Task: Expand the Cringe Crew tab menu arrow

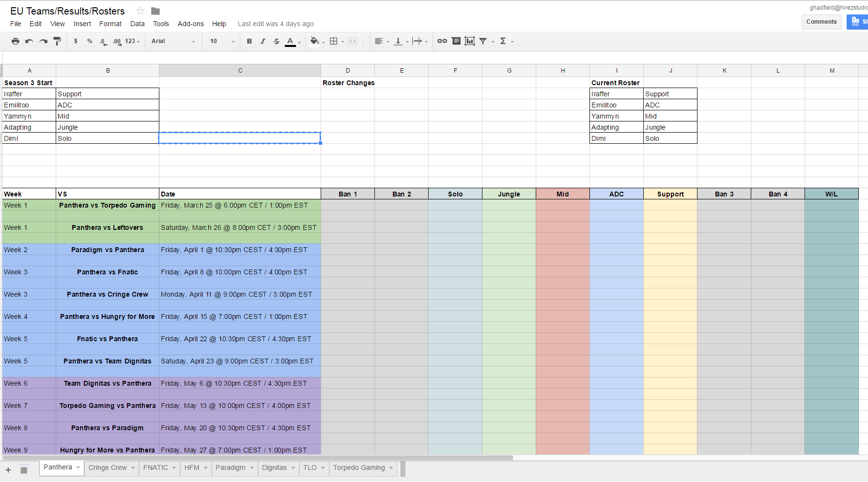Action: [133, 468]
